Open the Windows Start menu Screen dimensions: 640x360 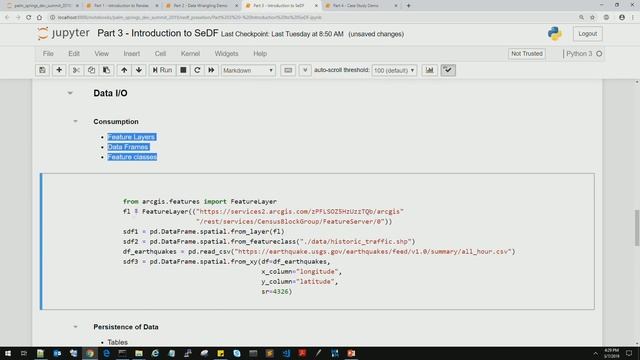coord(7,353)
